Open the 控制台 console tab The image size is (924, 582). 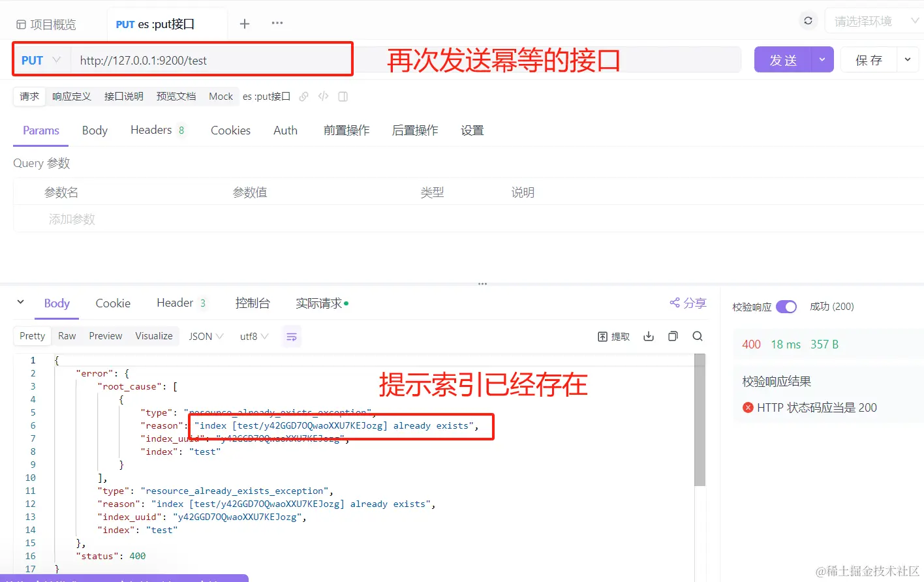click(253, 303)
